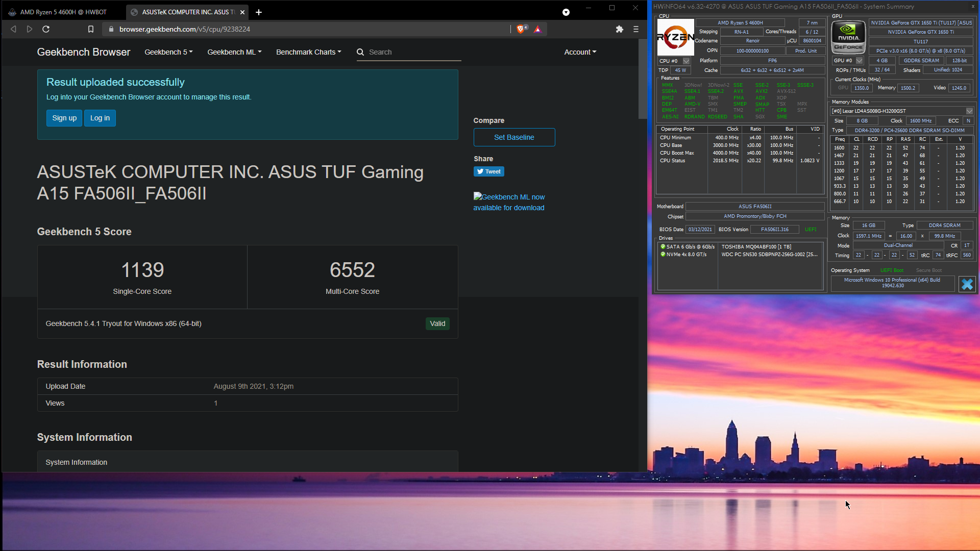Click the 1597.1 MHz memory clock value
The image size is (980, 551).
(x=869, y=236)
